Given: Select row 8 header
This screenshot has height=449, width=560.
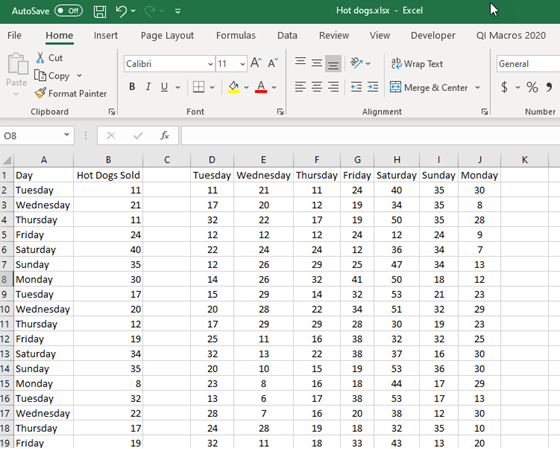Looking at the screenshot, I should point(6,279).
